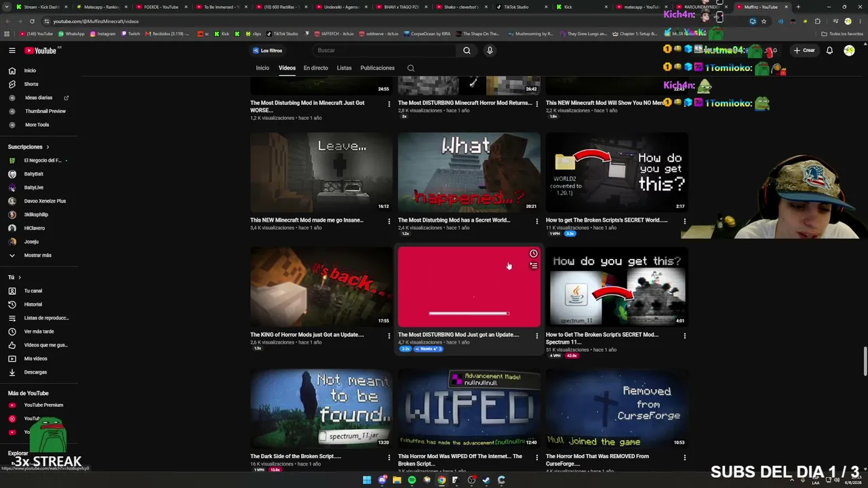Open the 'Not meant to be found' thumbnail
This screenshot has height=488, width=868.
pos(321,409)
